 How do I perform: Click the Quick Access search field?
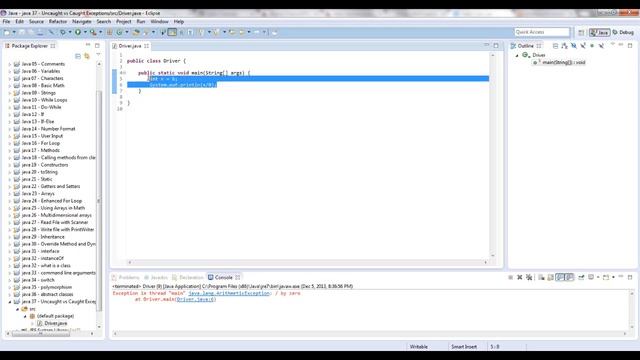542,32
